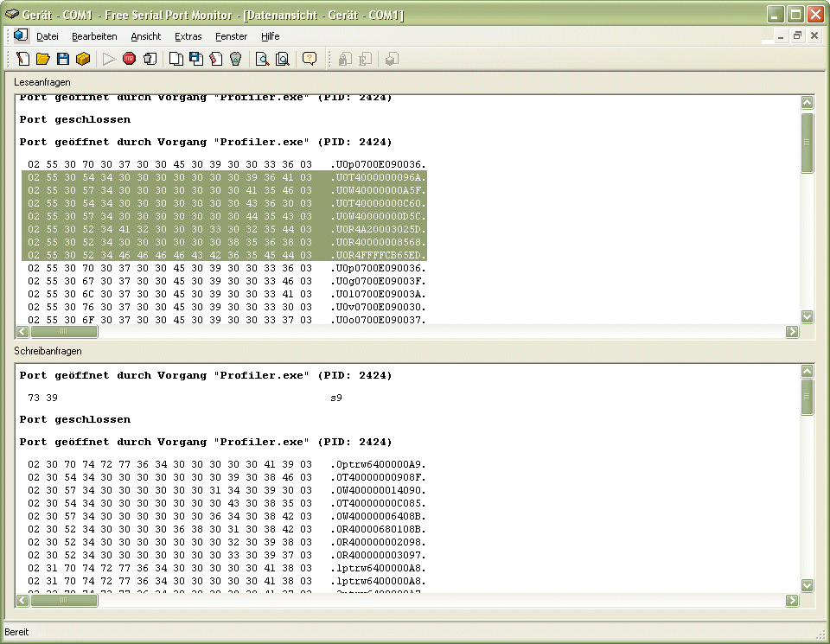Click the document icon right of the stop sign
The height and width of the screenshot is (644, 830).
click(x=150, y=59)
